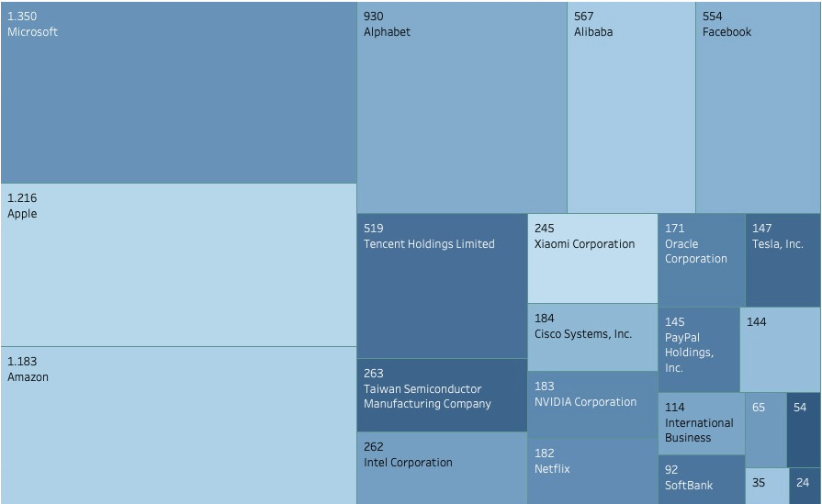The image size is (822, 504).
Task: Click the Facebook 554 tile
Action: [758, 107]
